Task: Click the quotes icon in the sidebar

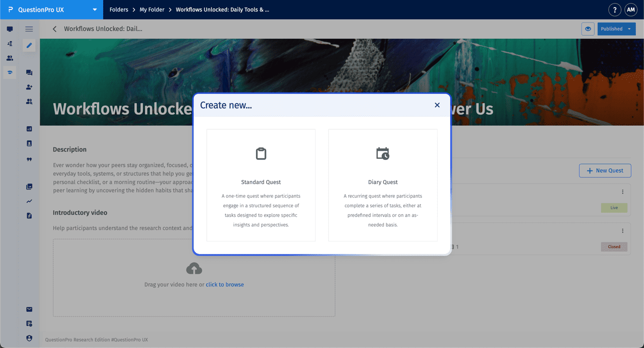Action: (29, 159)
